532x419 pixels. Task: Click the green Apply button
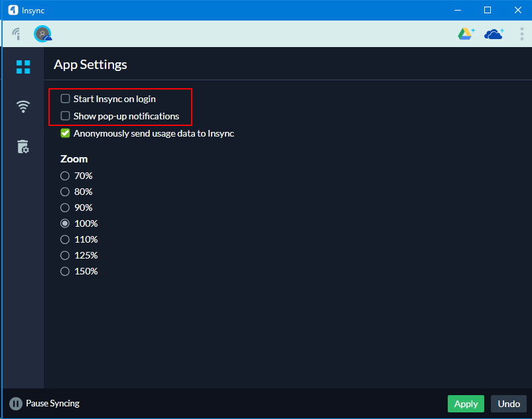click(466, 404)
